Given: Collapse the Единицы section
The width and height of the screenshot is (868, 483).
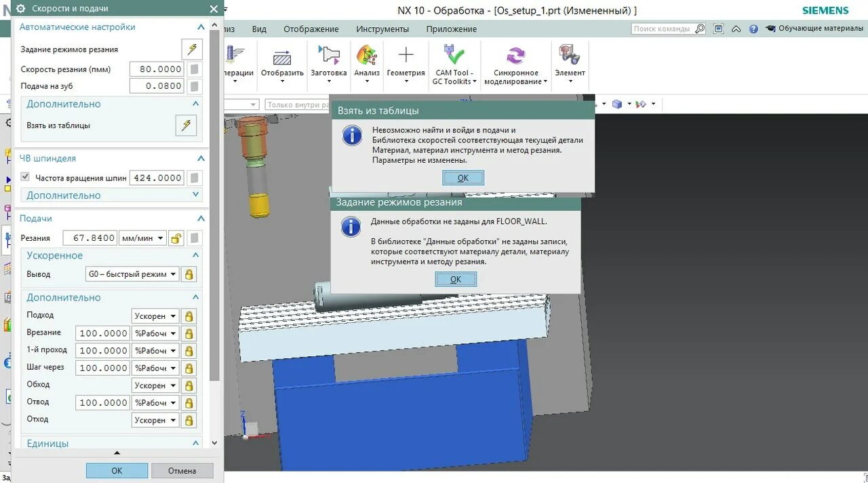Looking at the screenshot, I should tap(196, 443).
